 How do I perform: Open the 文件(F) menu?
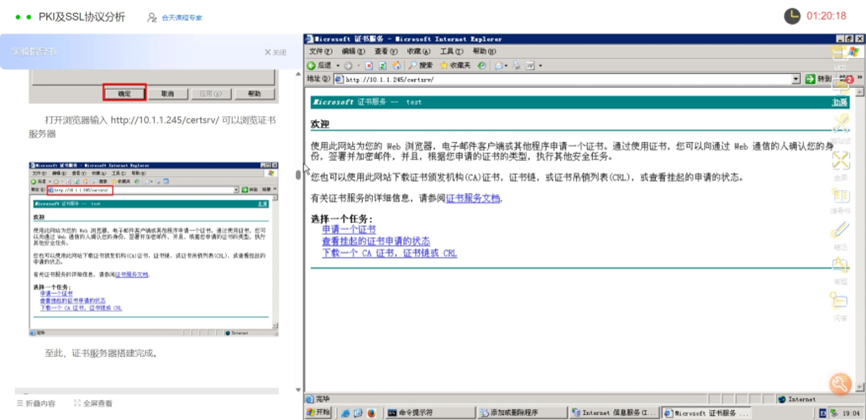pyautogui.click(x=320, y=51)
